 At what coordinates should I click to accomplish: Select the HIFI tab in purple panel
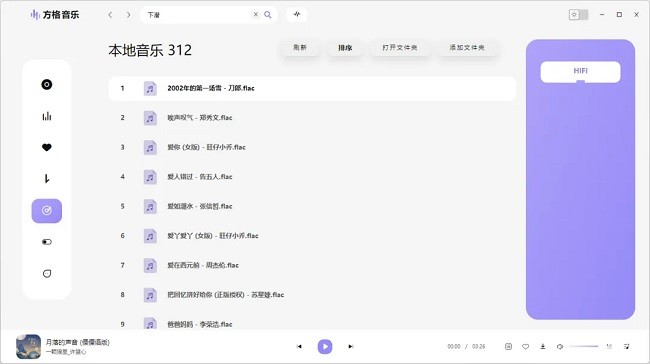[580, 72]
